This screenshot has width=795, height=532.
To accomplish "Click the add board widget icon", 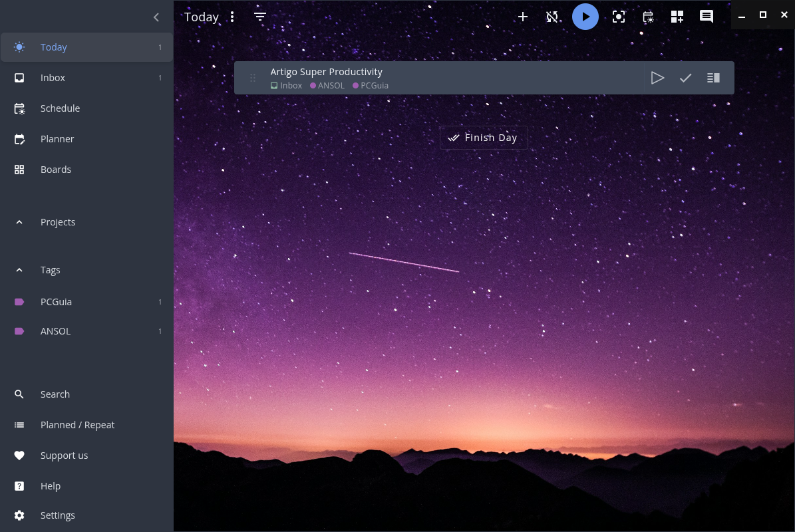I will pyautogui.click(x=677, y=17).
